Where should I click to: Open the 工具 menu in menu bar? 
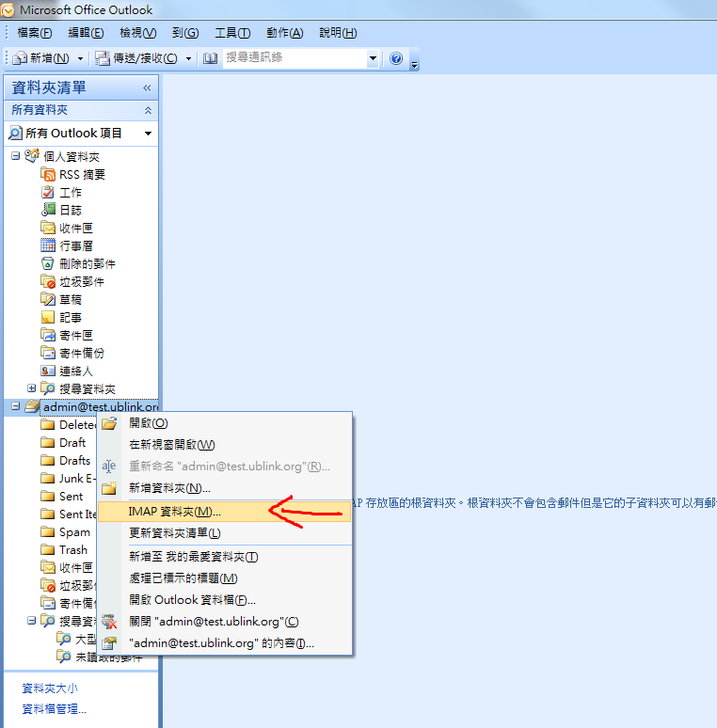226,33
